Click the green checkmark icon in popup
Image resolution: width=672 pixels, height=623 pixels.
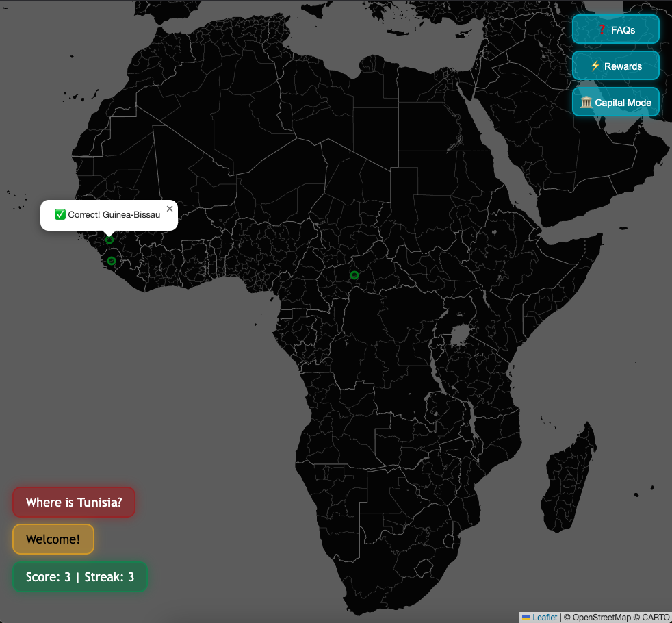pyautogui.click(x=60, y=215)
